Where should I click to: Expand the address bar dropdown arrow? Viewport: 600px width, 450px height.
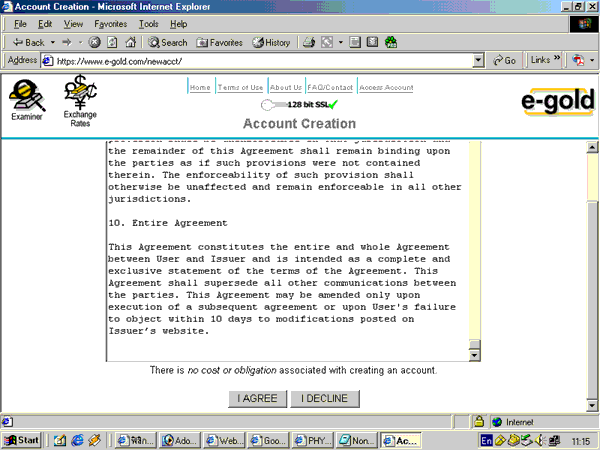pyautogui.click(x=478, y=61)
